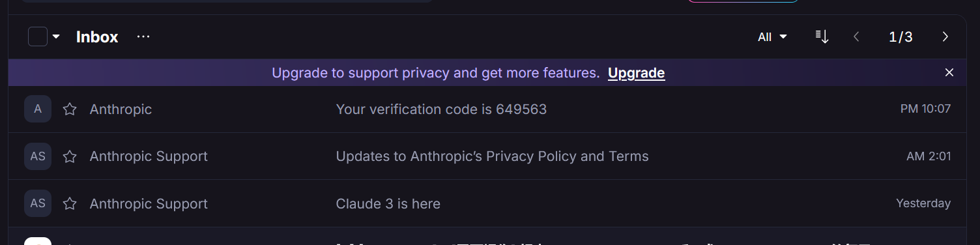
Task: Click the Inbox folder title
Action: tap(97, 37)
